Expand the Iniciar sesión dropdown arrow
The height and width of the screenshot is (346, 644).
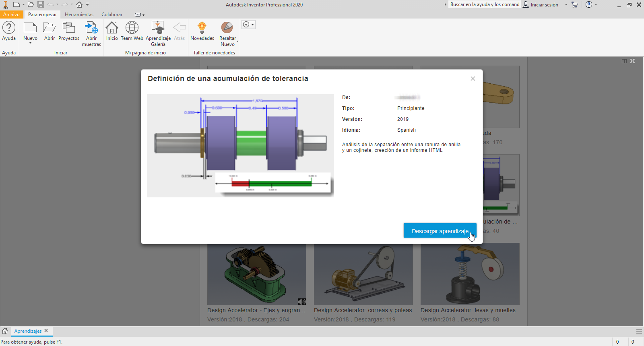(x=566, y=5)
